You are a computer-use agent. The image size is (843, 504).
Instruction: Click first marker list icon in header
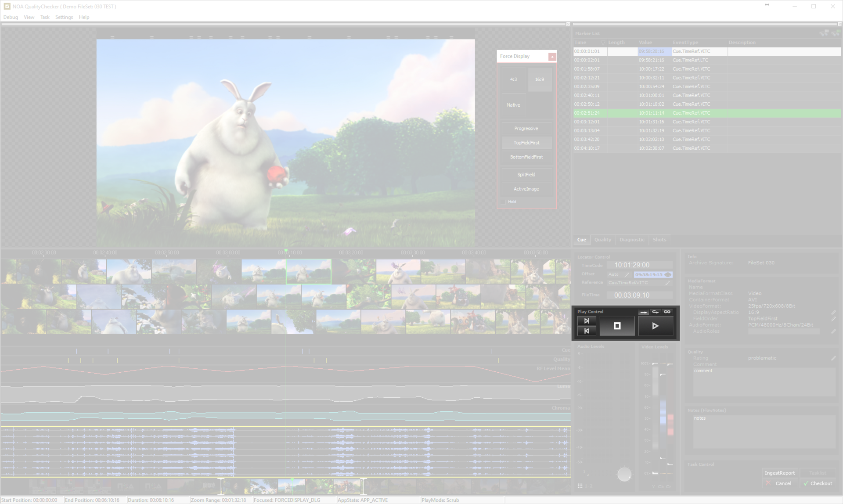pyautogui.click(x=825, y=33)
